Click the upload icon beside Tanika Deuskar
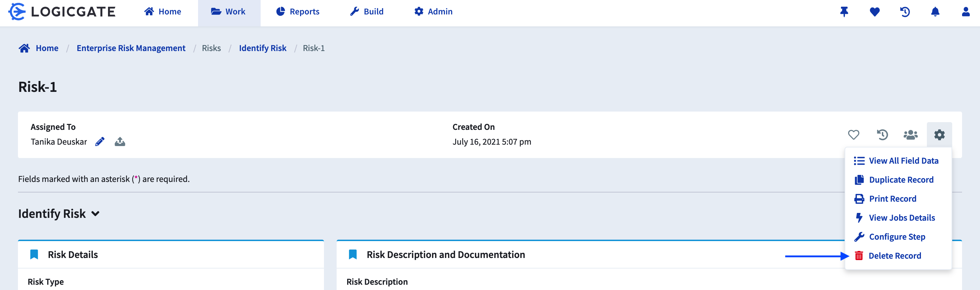980x290 pixels. click(120, 142)
